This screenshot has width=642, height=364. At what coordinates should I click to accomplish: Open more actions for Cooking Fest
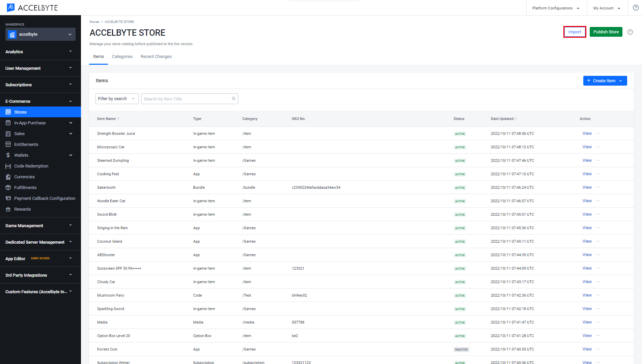tap(598, 174)
